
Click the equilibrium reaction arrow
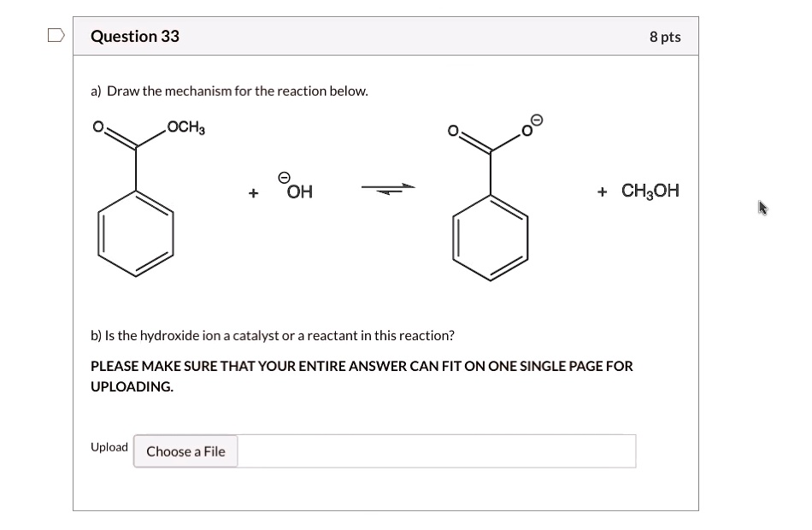[388, 189]
